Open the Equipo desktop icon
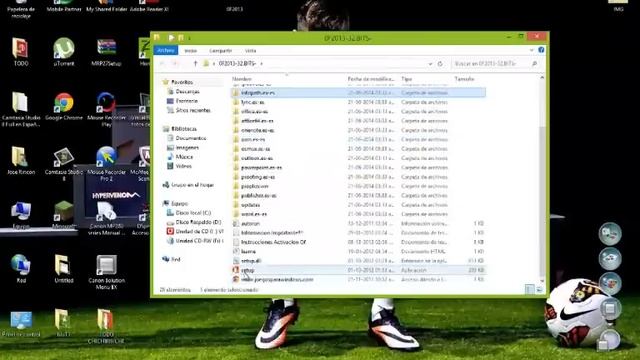 point(20,215)
